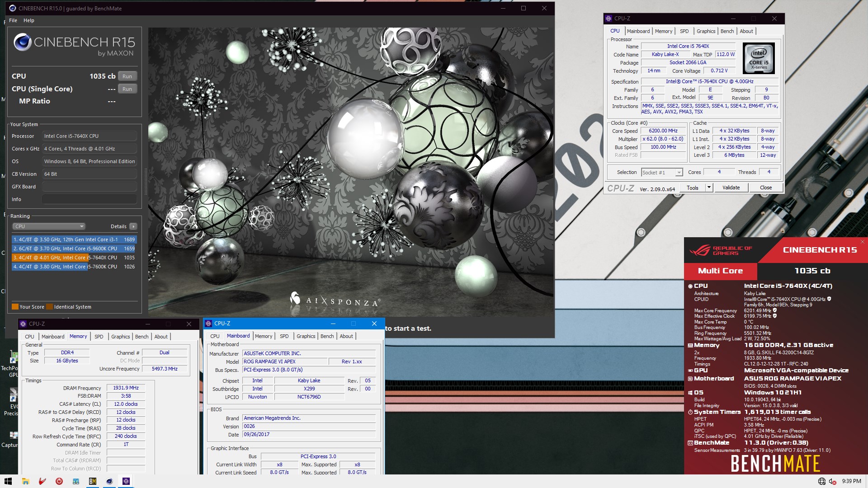The image size is (868, 488).
Task: Click the Multiplier x 62.0 value
Action: pos(663,139)
